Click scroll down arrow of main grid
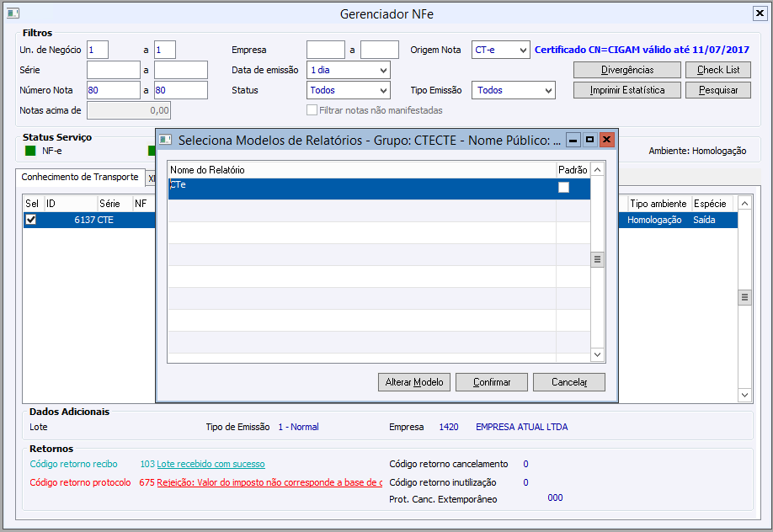The image size is (773, 532). click(x=744, y=395)
